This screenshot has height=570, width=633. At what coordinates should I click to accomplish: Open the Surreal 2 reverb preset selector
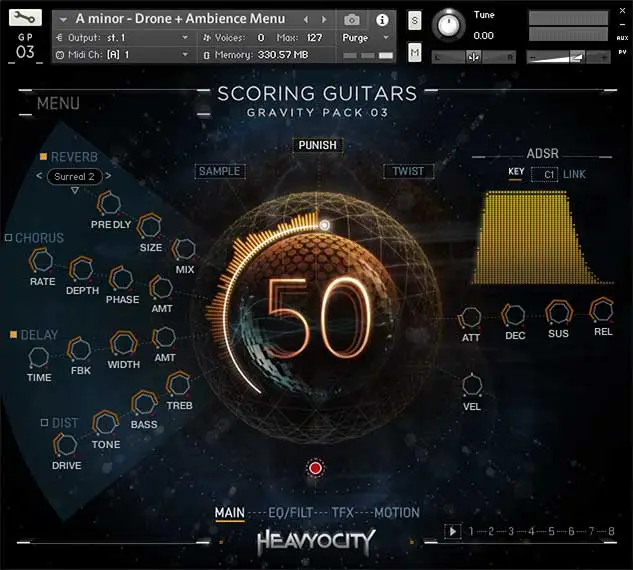[x=74, y=176]
